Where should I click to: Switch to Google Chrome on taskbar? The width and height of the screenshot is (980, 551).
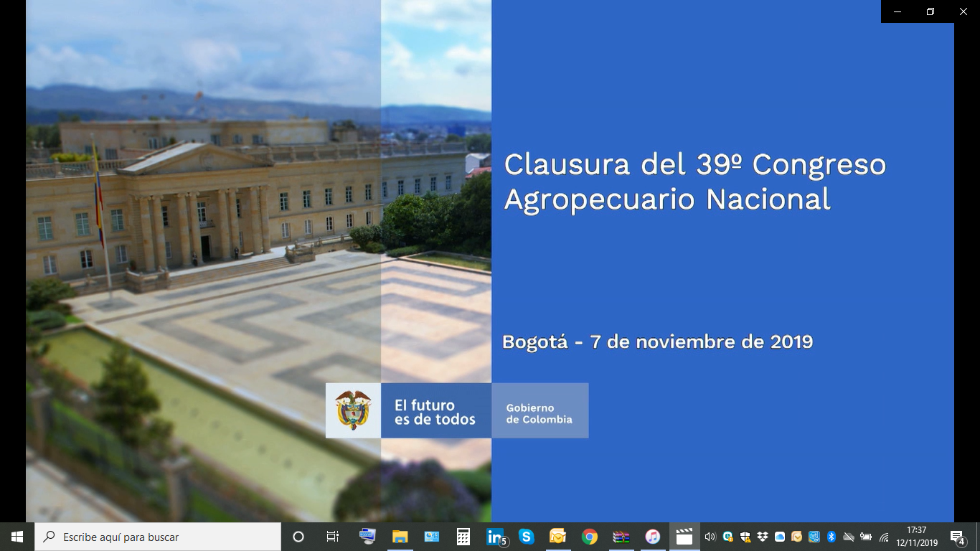coord(590,537)
